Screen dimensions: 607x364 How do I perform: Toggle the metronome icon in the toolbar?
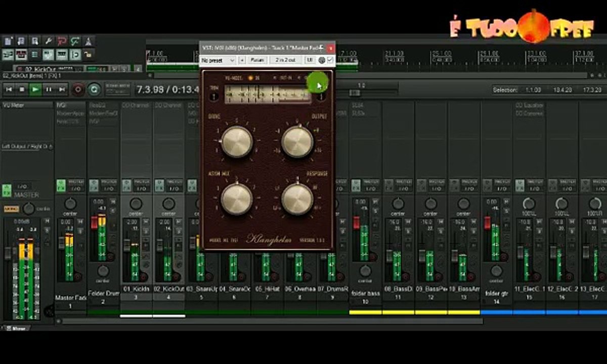point(88,41)
